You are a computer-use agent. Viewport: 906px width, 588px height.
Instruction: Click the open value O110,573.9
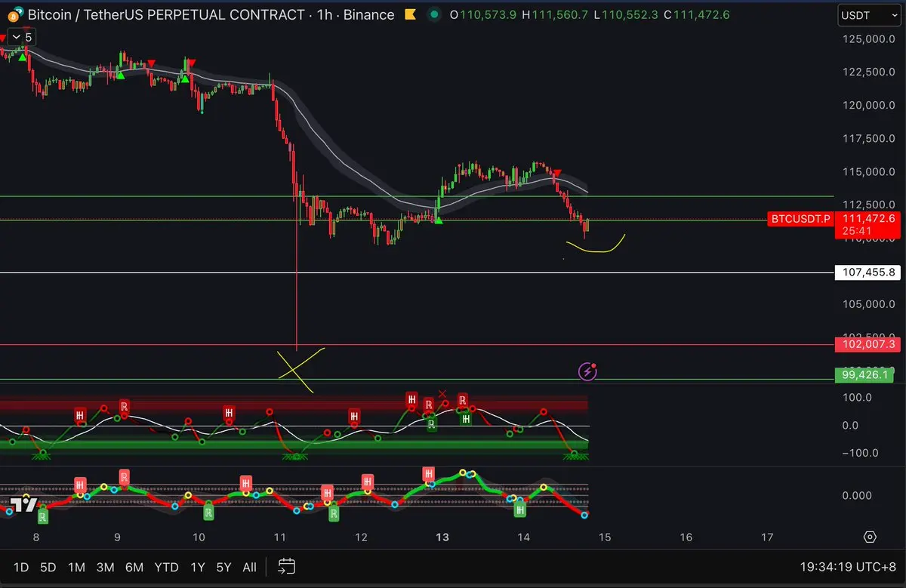point(482,14)
